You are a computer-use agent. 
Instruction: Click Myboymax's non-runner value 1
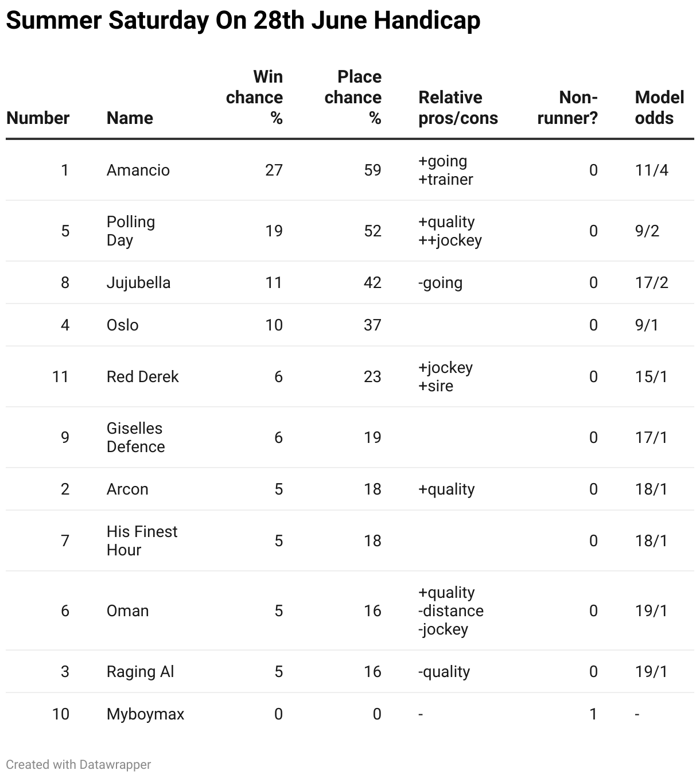click(593, 714)
